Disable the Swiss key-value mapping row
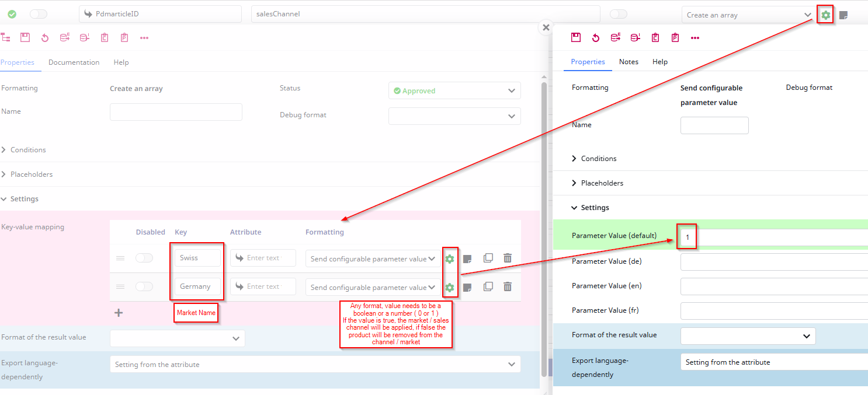 tap(144, 257)
